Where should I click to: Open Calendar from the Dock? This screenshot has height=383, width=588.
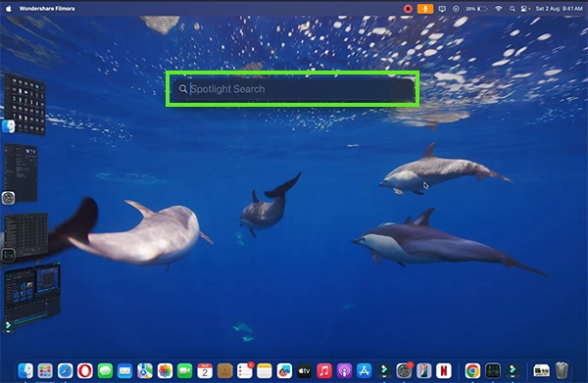205,371
